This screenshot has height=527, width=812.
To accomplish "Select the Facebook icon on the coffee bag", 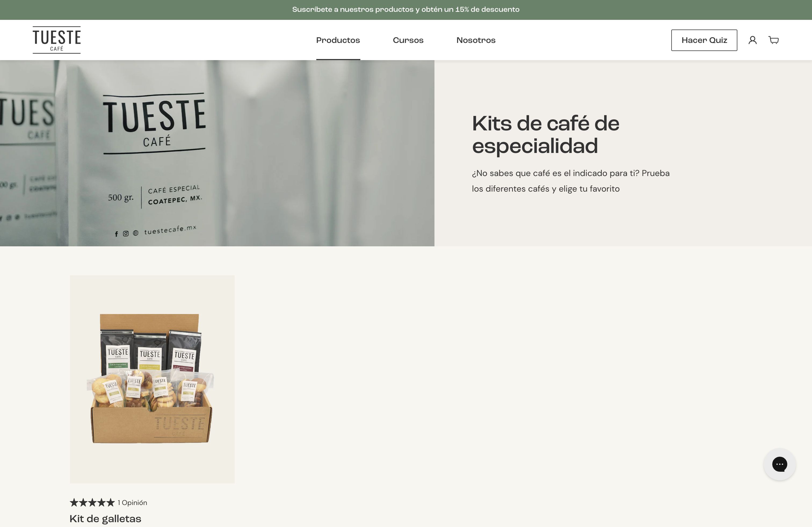I will [116, 233].
